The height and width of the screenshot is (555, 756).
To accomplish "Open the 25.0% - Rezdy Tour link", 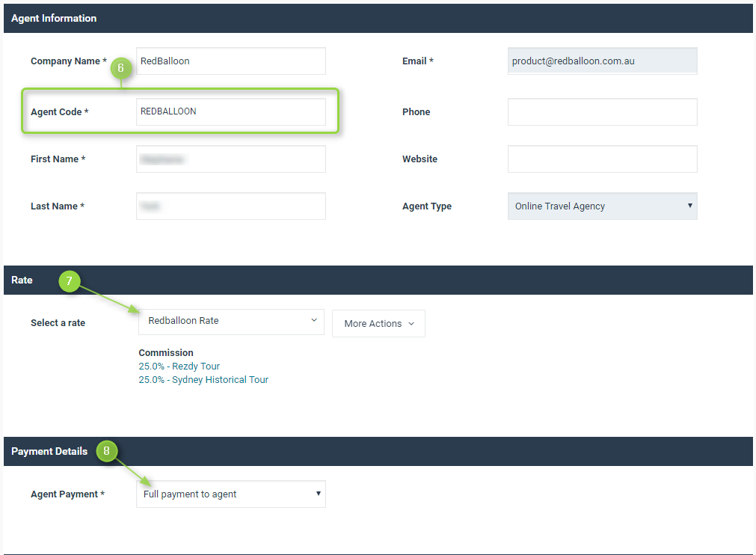I will pyautogui.click(x=179, y=367).
